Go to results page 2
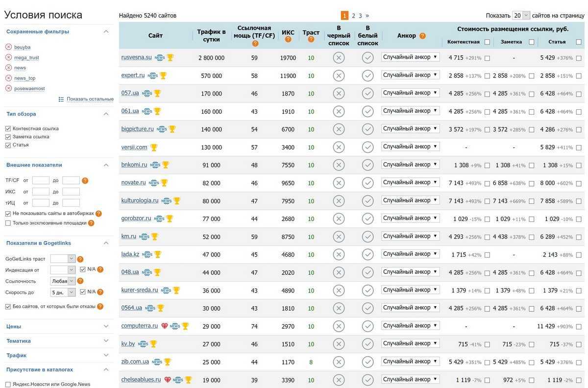The image size is (588, 388). click(x=353, y=16)
